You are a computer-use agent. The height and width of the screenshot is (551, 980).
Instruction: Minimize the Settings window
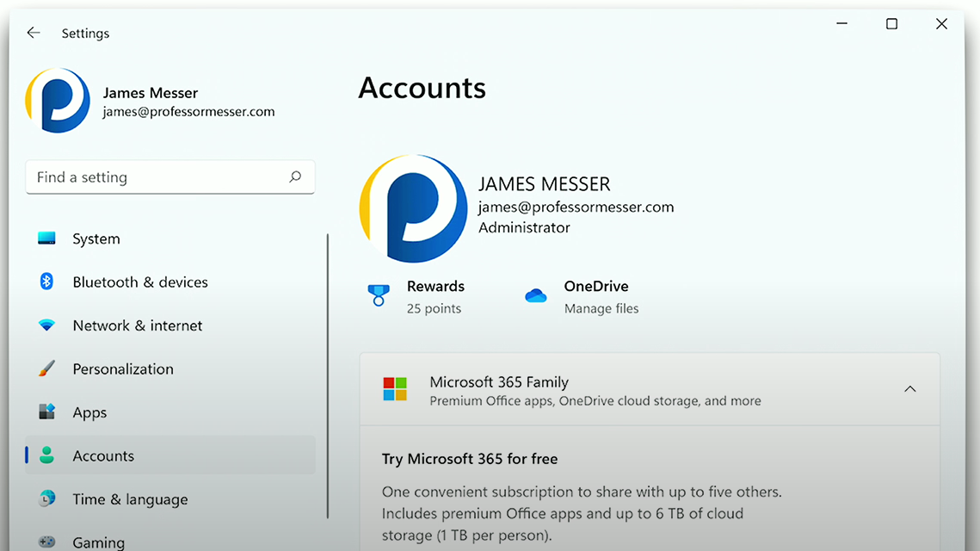841,24
